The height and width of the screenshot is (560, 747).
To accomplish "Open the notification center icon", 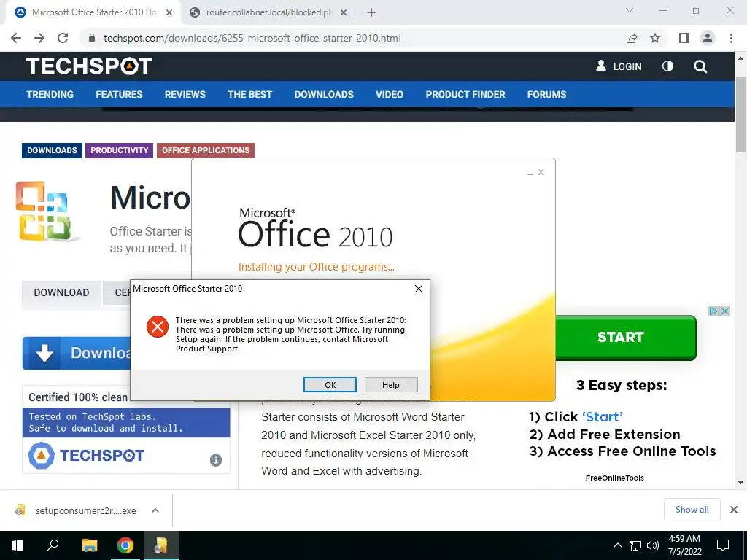I will (x=723, y=545).
